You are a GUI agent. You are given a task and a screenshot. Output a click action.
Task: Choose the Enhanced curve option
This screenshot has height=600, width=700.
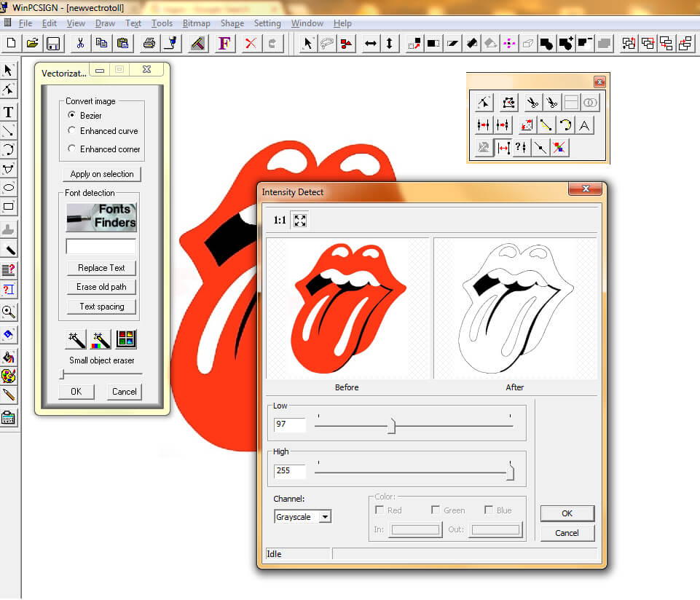[71, 131]
